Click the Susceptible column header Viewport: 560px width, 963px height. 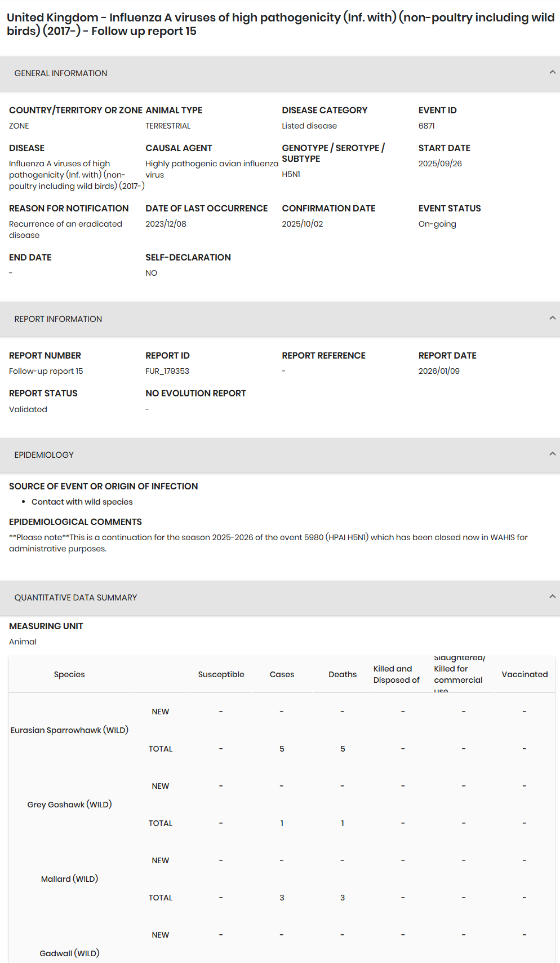[221, 674]
